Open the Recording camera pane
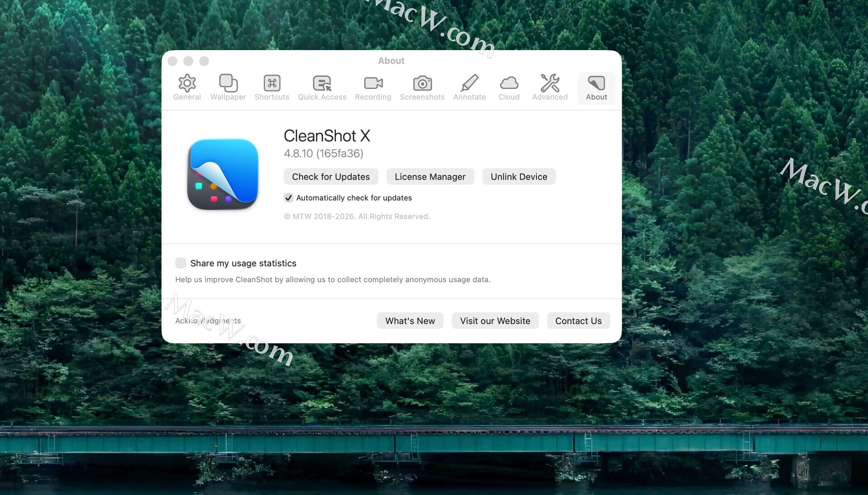The image size is (868, 495). pos(373,88)
